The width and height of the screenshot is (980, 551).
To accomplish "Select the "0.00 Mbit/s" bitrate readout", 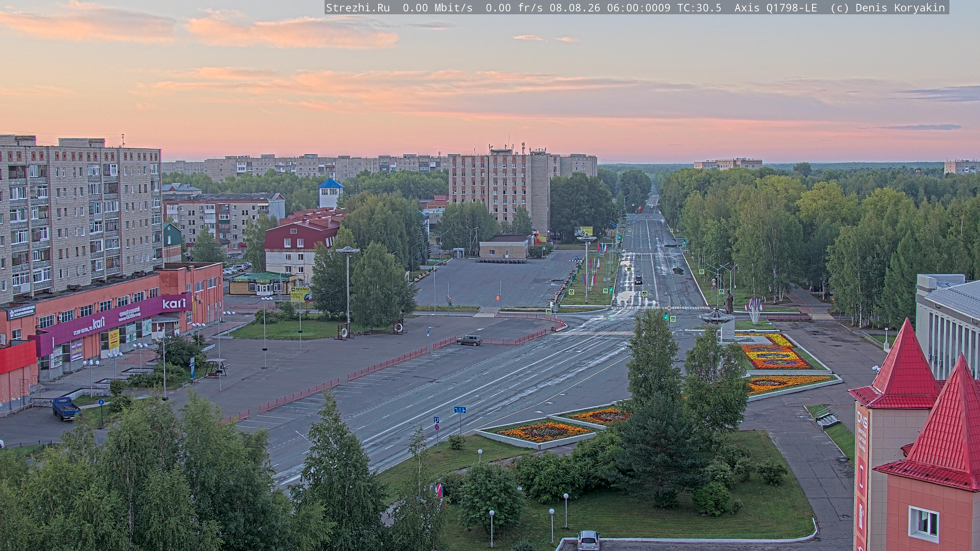I will [437, 8].
